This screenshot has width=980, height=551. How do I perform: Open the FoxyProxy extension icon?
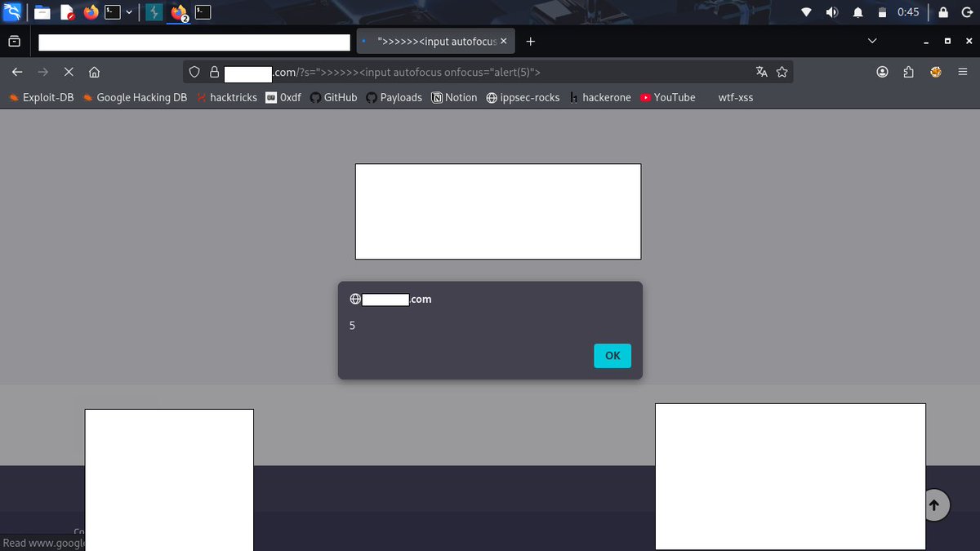click(x=935, y=72)
